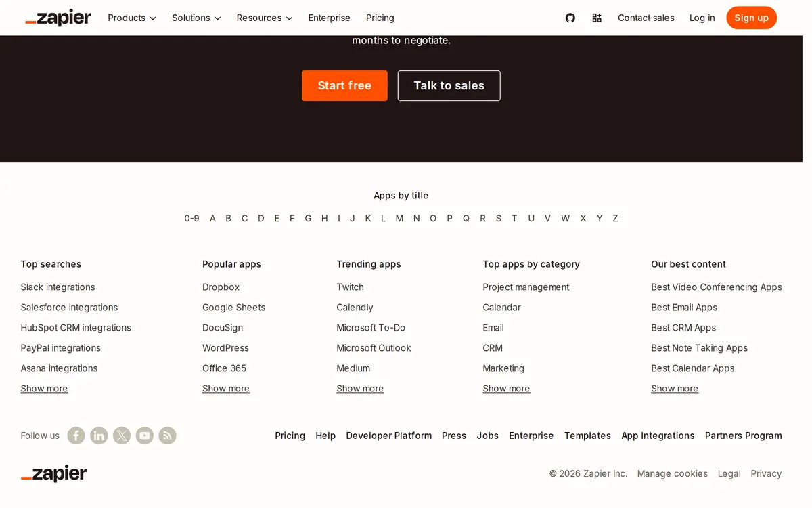Browse apps starting with A
Viewport: 812px width, 508px height.
212,218
